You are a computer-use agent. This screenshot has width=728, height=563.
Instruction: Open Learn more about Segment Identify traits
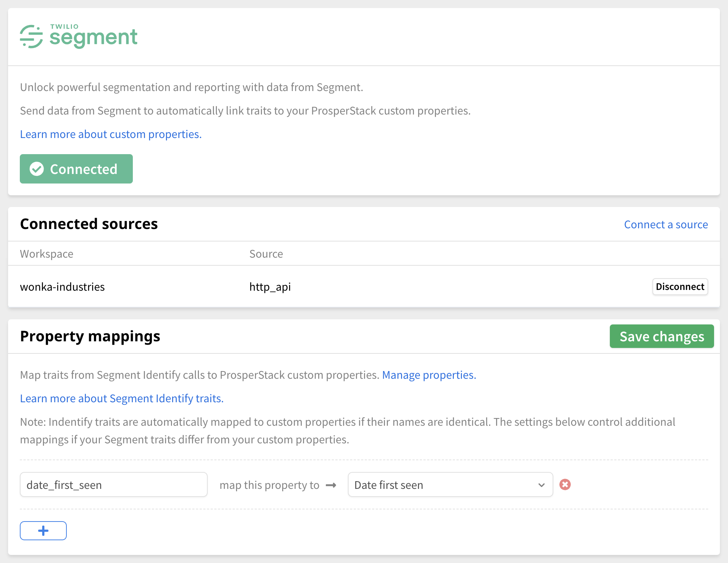(122, 399)
